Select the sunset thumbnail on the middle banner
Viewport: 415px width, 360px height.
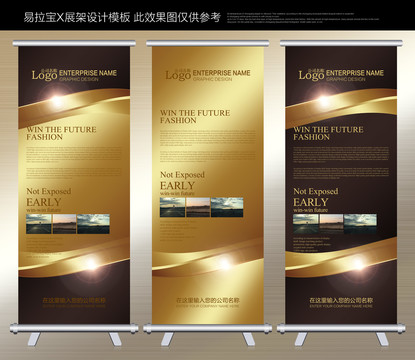click(198, 207)
